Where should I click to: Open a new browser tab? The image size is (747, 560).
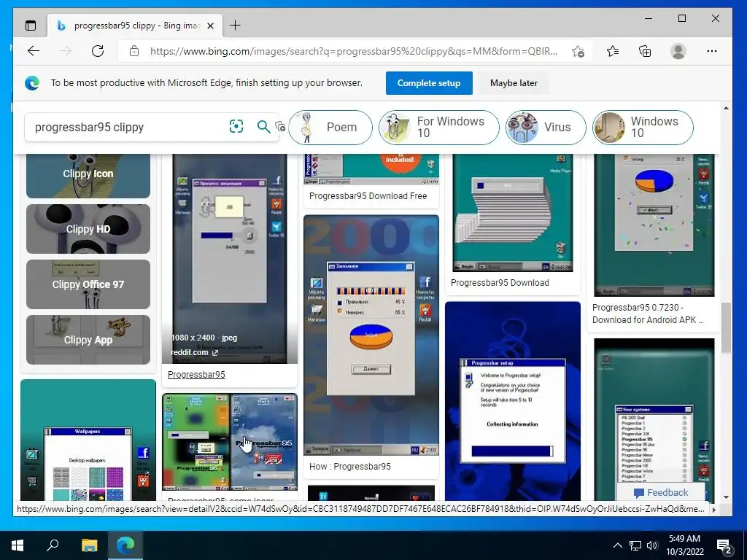pyautogui.click(x=236, y=26)
